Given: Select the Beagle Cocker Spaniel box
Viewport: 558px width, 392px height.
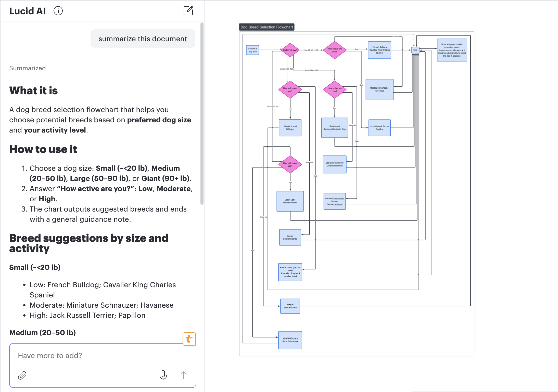Looking at the screenshot, I should [290, 237].
